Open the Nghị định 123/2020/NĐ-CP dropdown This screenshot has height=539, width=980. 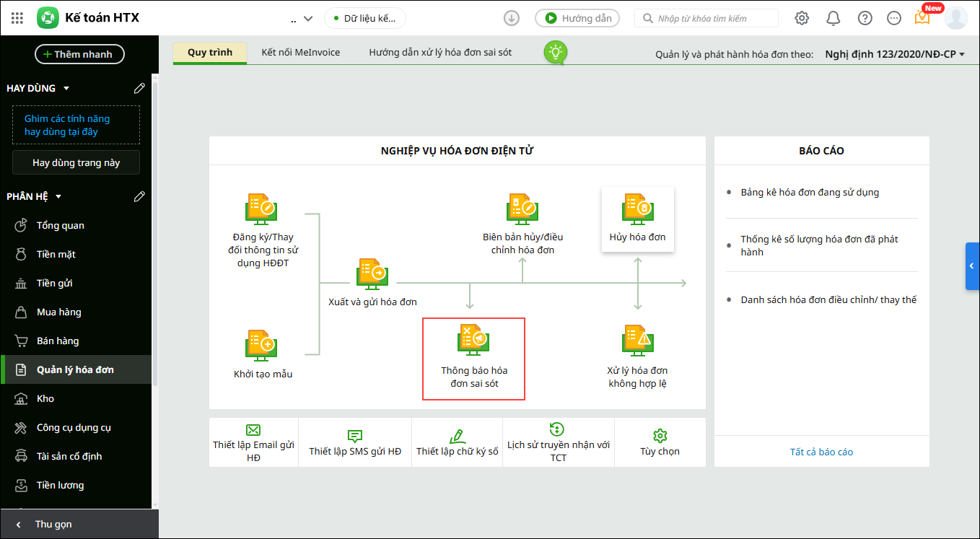(895, 54)
